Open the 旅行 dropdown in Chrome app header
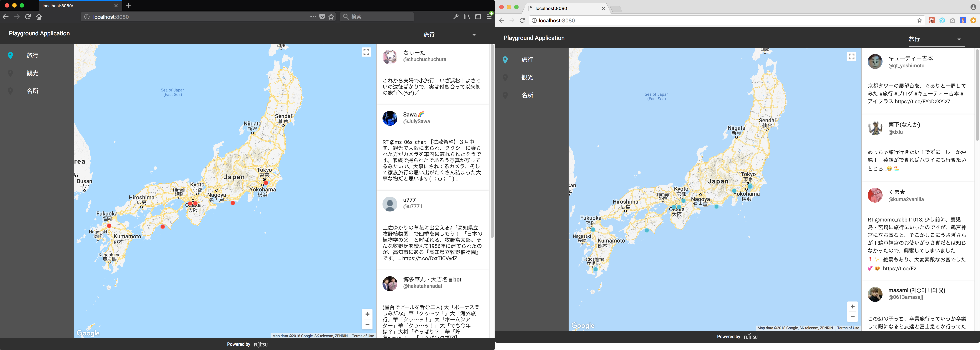This screenshot has width=980, height=350. click(937, 39)
